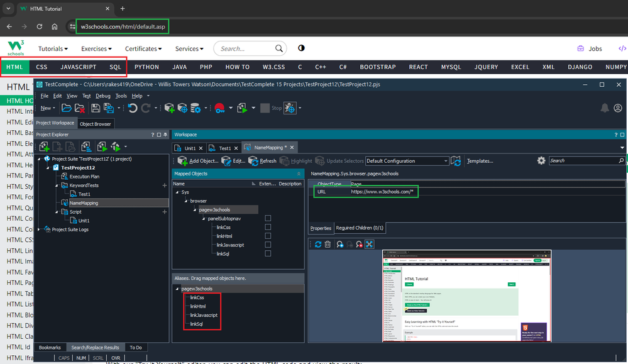The width and height of the screenshot is (628, 364).
Task: Expand the Project Suite Logs node
Action: tap(40, 229)
